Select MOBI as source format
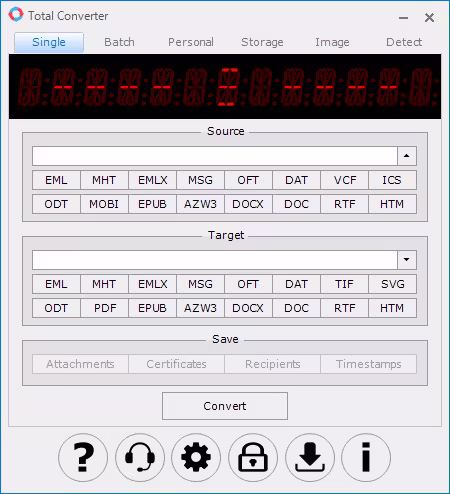Screen dimensions: 450x494 (x=104, y=204)
